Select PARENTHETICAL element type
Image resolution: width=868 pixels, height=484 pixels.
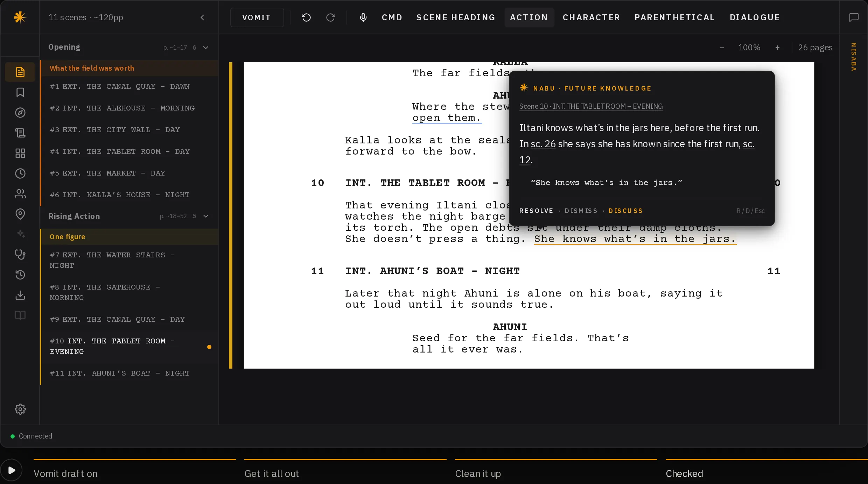[x=674, y=17]
